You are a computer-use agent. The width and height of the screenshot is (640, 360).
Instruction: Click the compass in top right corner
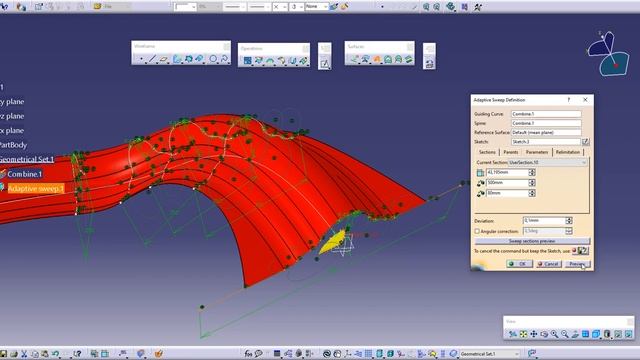pos(609,54)
